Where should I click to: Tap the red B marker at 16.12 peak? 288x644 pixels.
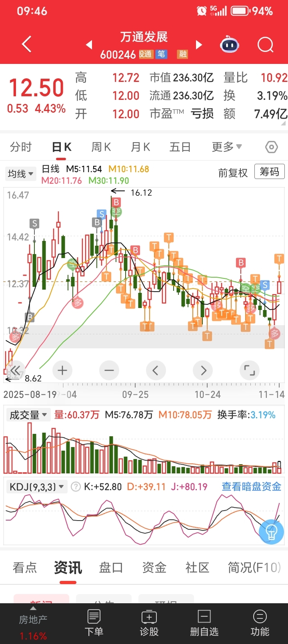[x=116, y=202]
